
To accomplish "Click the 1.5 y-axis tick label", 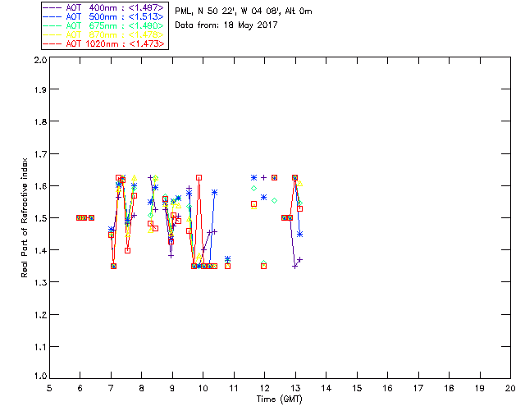I will click(x=40, y=218).
